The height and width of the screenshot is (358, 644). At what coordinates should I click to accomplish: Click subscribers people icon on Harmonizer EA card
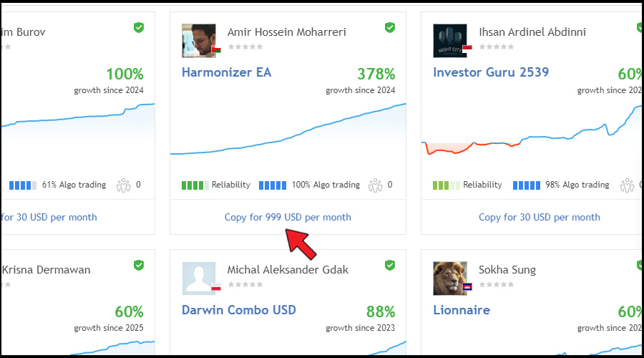tap(376, 185)
